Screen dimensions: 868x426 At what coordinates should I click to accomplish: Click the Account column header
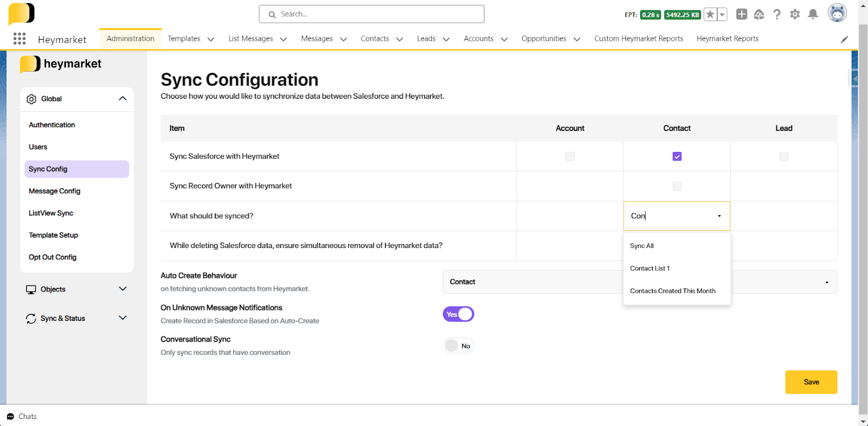pos(570,129)
